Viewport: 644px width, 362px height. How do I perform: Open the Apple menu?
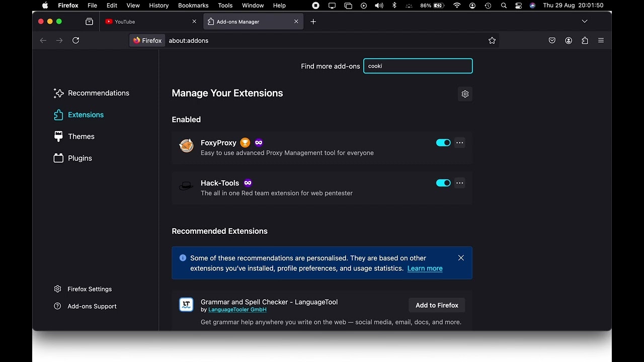click(x=45, y=6)
